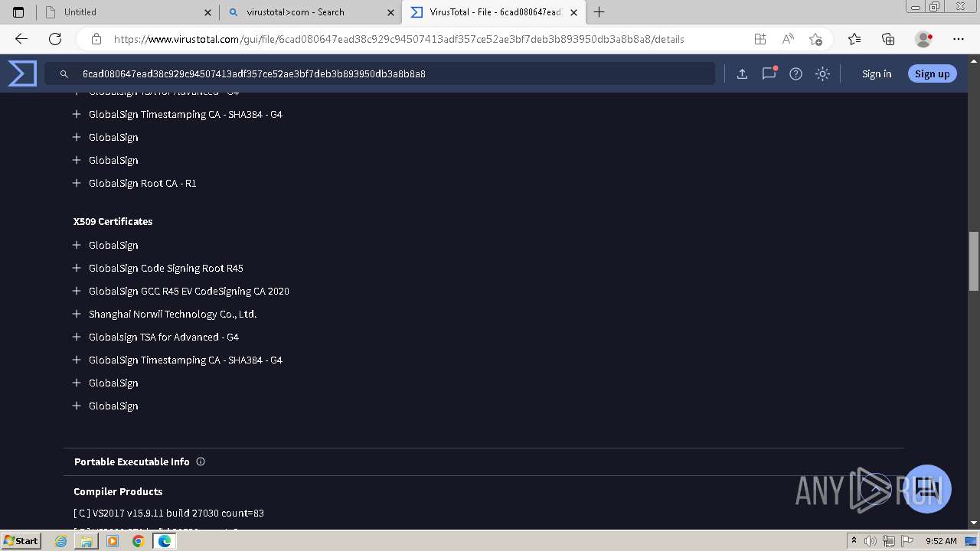Expand GlobalSign Timestamping CA - SHA384 - G4 in upper list
Viewport: 980px width, 551px height.
tap(77, 114)
